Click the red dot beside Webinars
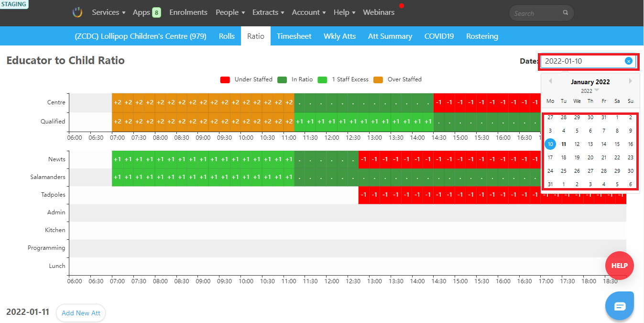 402,6
